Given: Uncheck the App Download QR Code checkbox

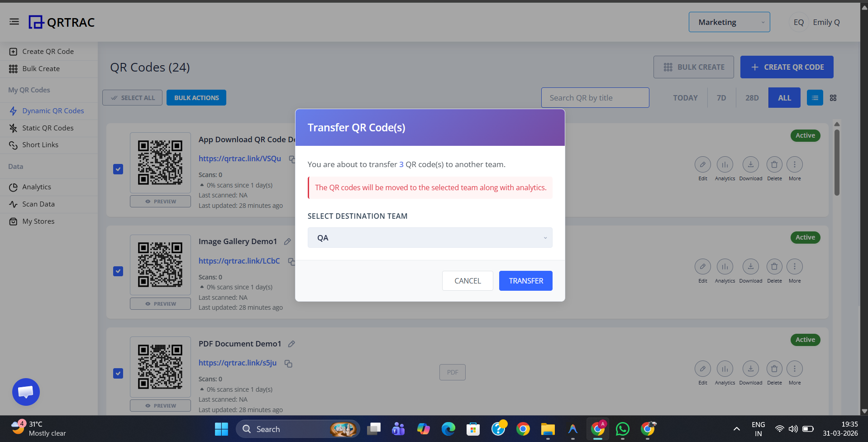Looking at the screenshot, I should click(118, 169).
